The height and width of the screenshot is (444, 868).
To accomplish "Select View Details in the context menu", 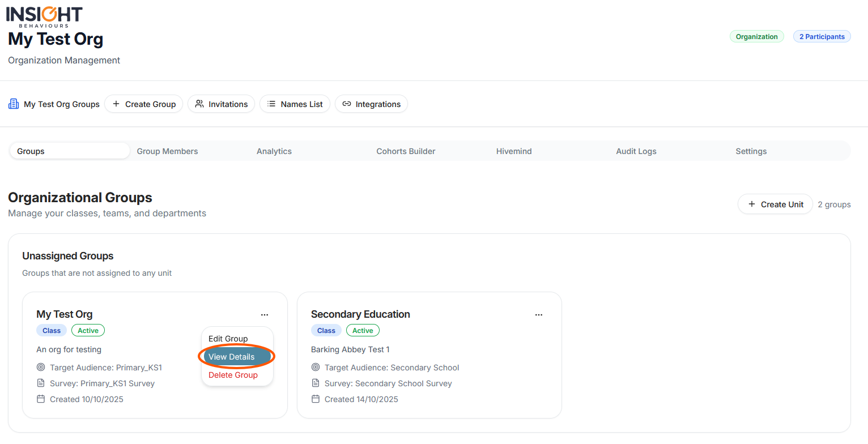I will [232, 357].
